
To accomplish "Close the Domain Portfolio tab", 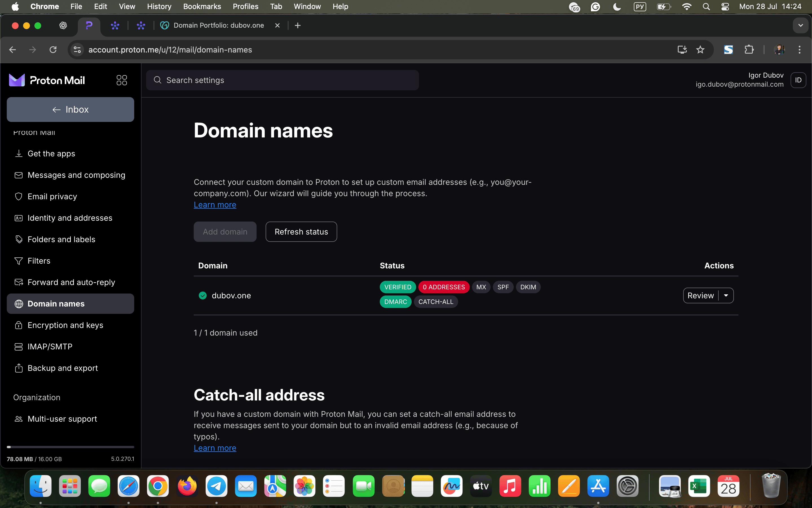I will coord(277,25).
